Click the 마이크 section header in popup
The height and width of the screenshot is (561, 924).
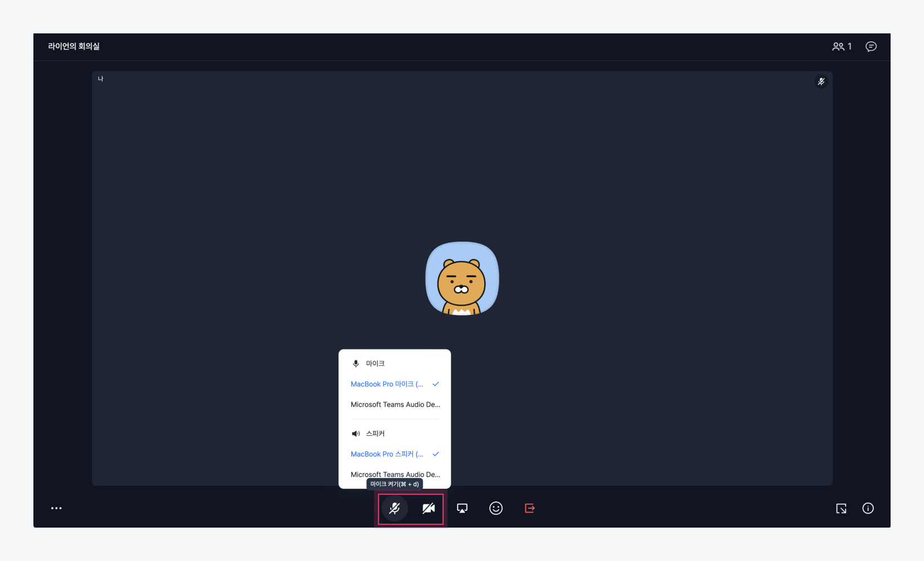[375, 363]
